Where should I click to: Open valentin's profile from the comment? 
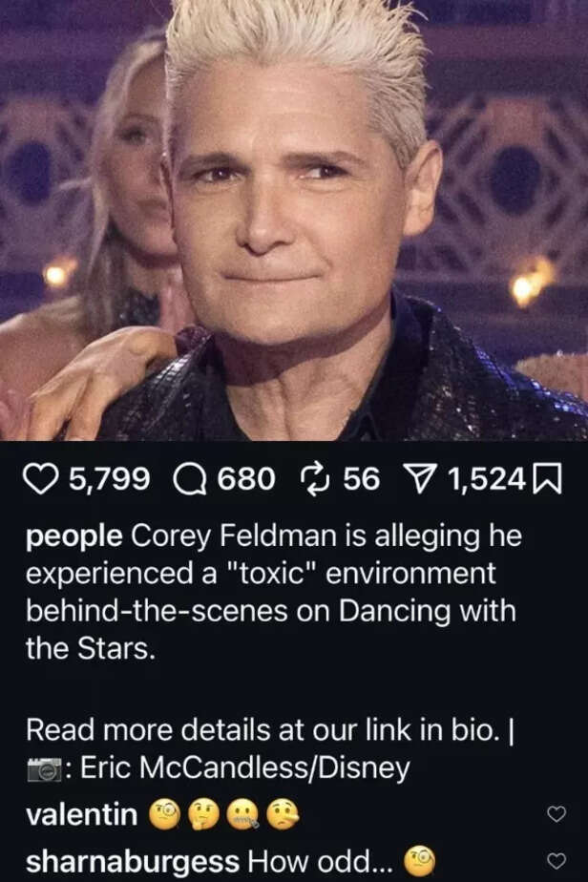click(x=81, y=814)
